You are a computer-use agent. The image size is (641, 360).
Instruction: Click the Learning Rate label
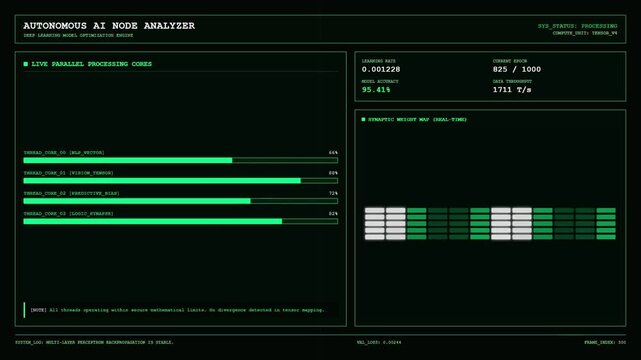(379, 61)
